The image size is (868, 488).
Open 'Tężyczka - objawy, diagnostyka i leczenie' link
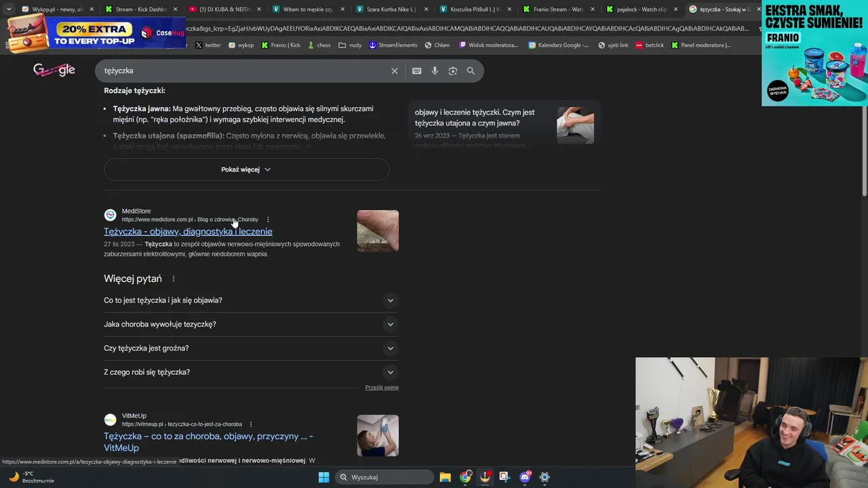point(188,232)
